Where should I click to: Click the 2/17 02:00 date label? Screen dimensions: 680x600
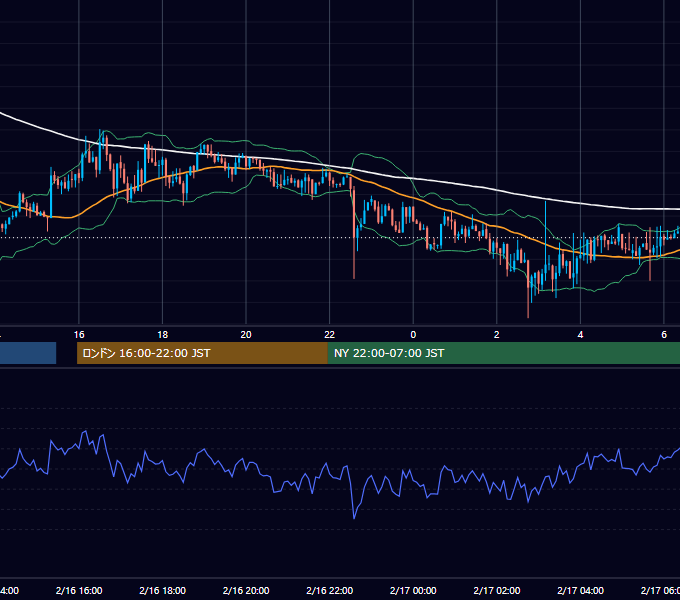pos(497,590)
